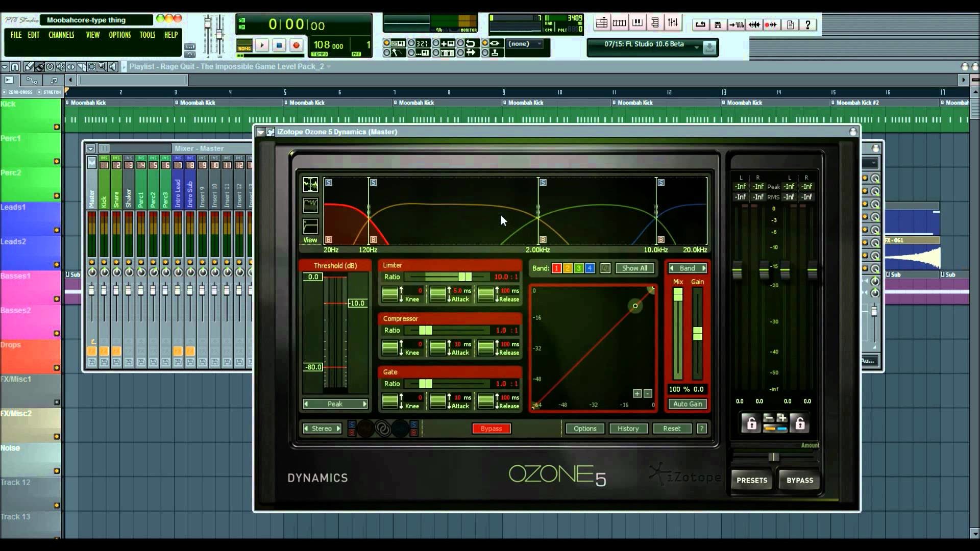
Task: Open the FILE menu
Action: pos(16,35)
